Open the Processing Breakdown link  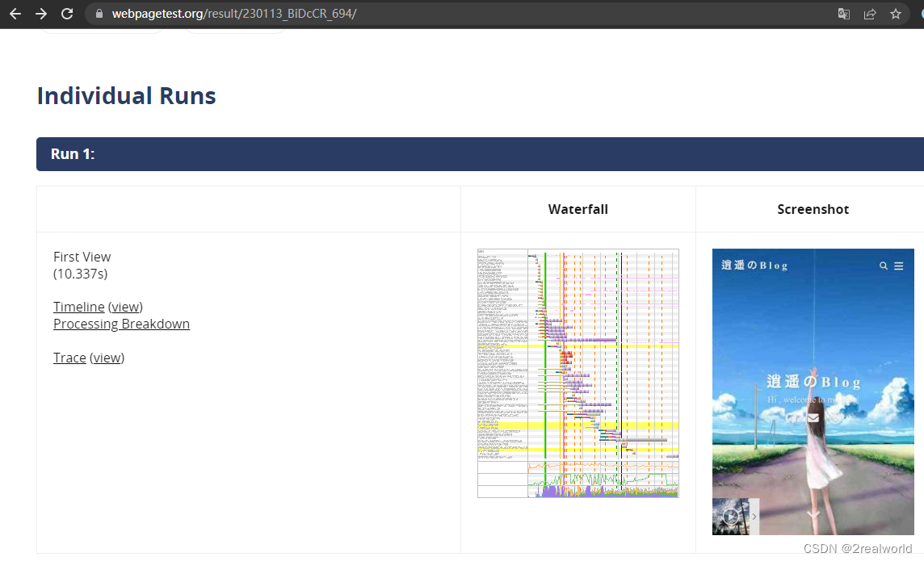(121, 324)
